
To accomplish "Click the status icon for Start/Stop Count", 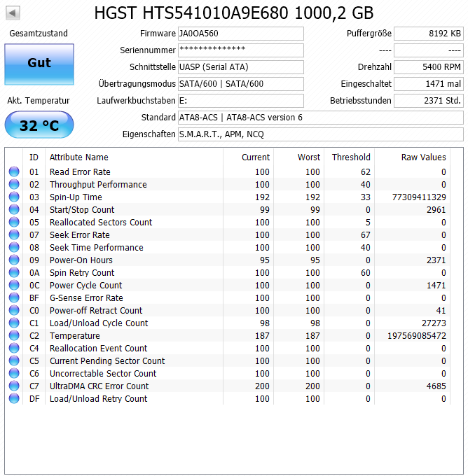I will 14,209.
